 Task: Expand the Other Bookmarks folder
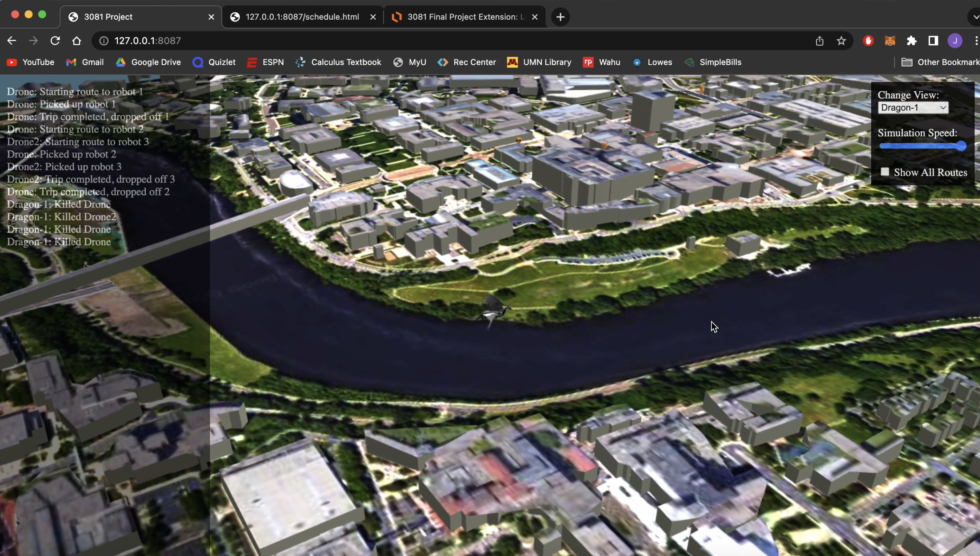[940, 62]
